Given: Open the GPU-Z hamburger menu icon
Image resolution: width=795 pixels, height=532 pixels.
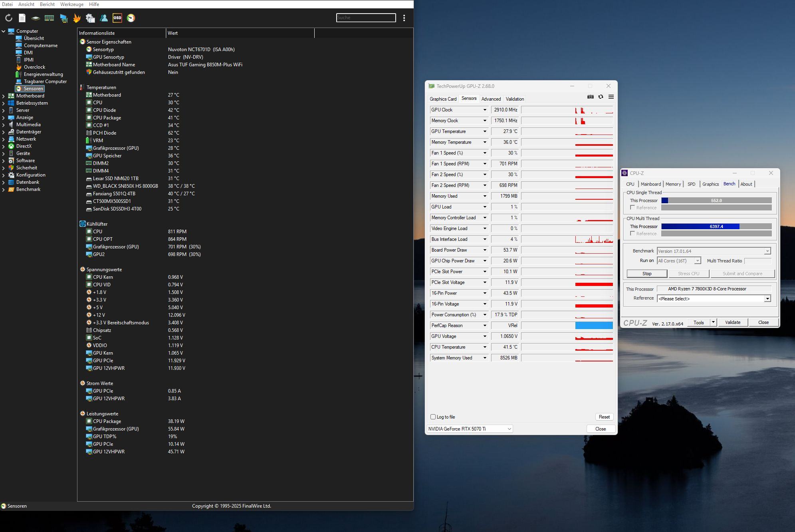Looking at the screenshot, I should [611, 97].
